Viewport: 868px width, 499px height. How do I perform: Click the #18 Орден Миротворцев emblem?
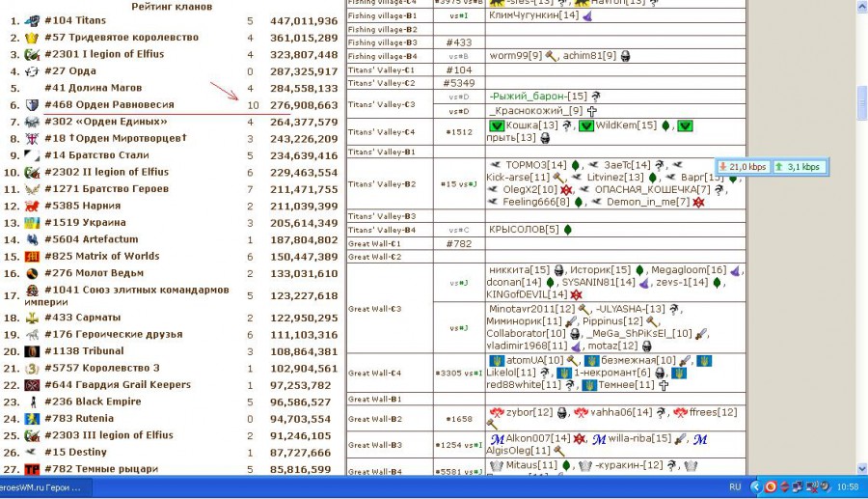pos(32,138)
